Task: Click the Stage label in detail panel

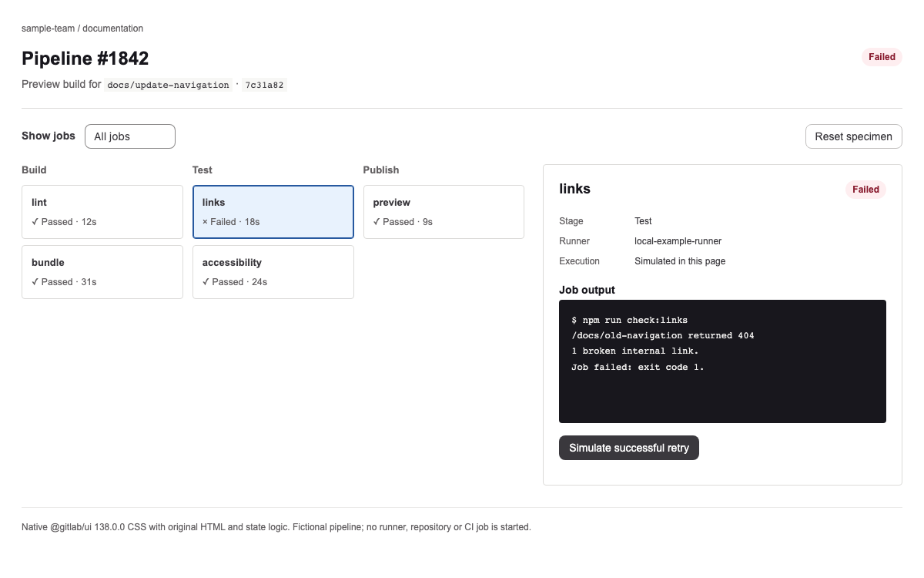Action: click(x=571, y=221)
